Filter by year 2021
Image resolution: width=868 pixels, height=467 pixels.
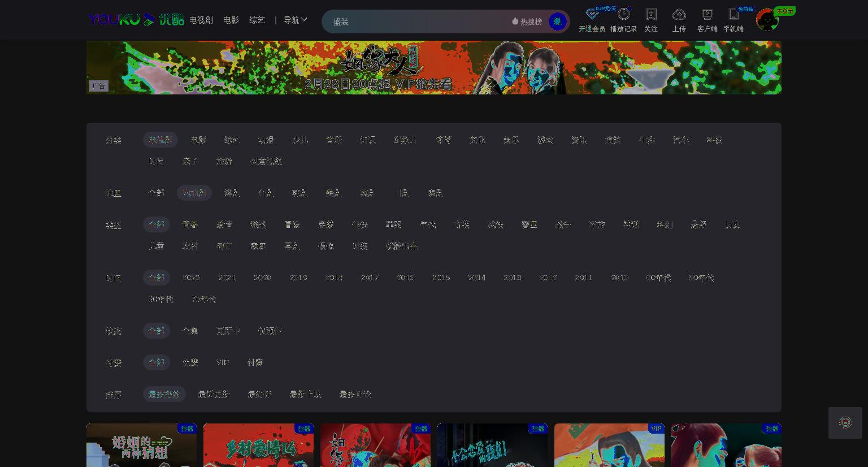pos(227,278)
